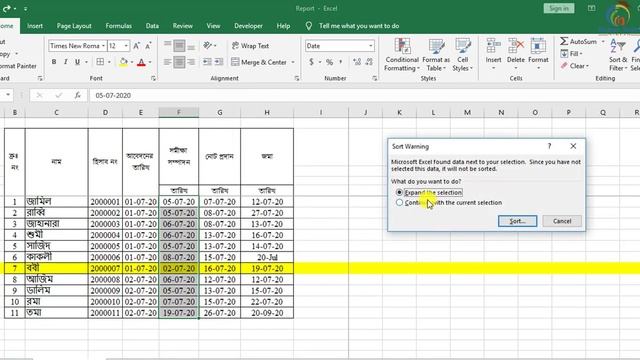Click the formula bar value 05-07-2020
Image resolution: width=640 pixels, height=360 pixels.
point(113,96)
